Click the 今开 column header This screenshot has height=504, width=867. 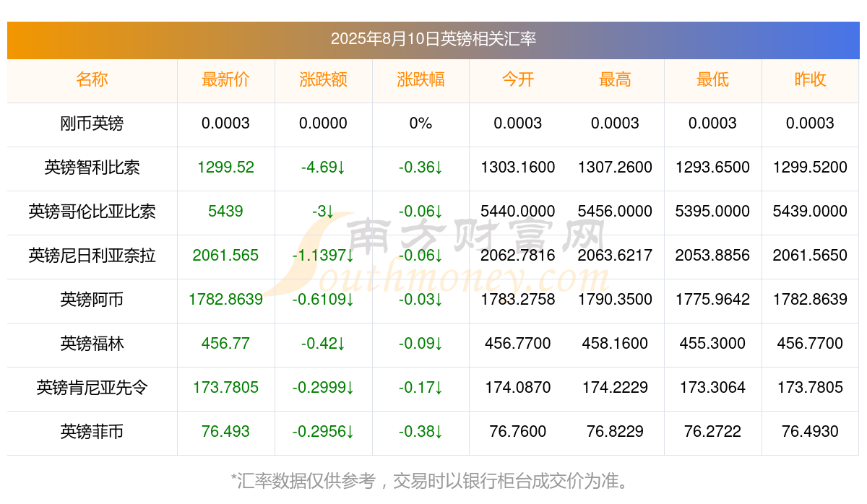[x=518, y=79]
